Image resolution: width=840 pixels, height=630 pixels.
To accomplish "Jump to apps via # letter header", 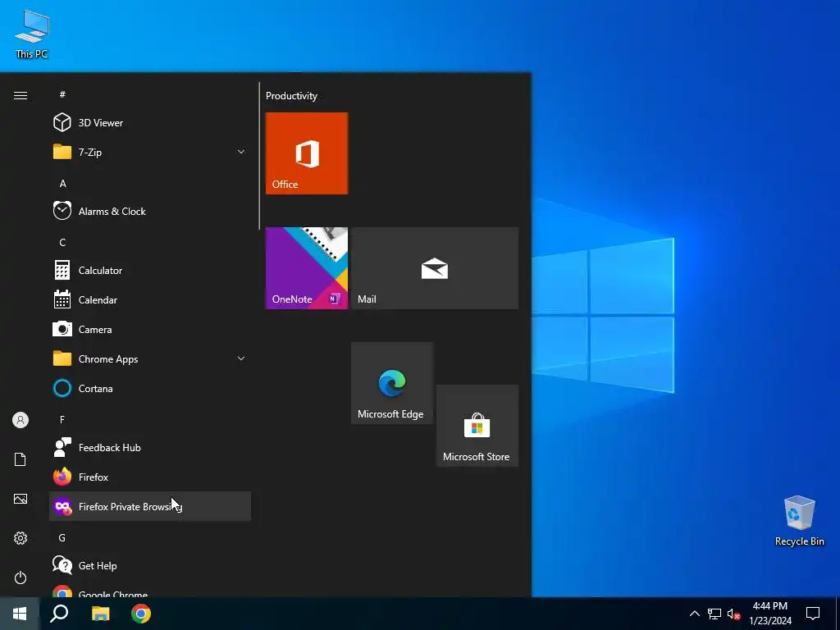I will [x=62, y=94].
